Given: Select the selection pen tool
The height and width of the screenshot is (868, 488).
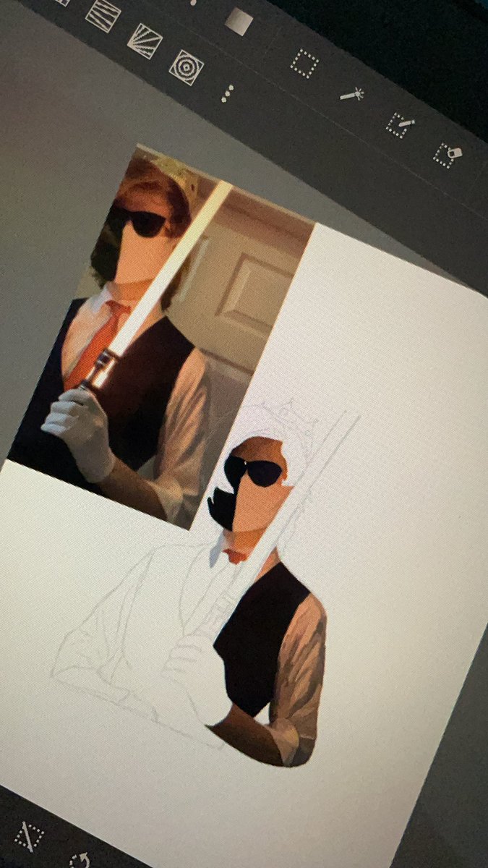Looking at the screenshot, I should point(399,126).
